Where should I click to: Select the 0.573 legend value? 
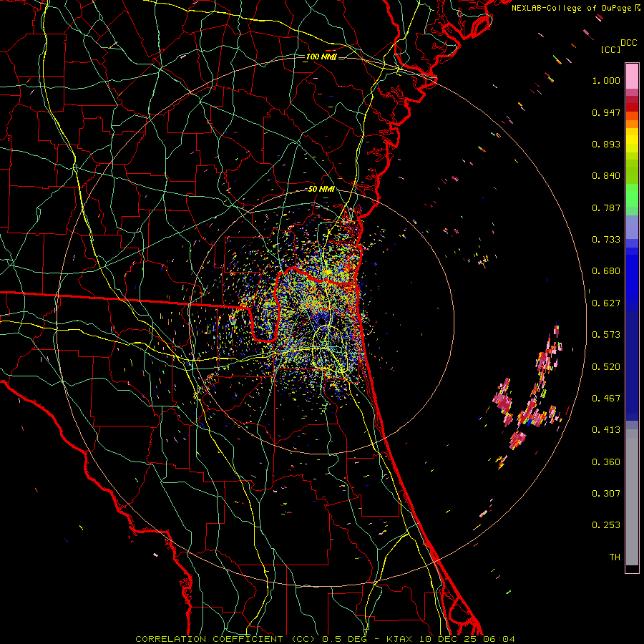click(606, 335)
